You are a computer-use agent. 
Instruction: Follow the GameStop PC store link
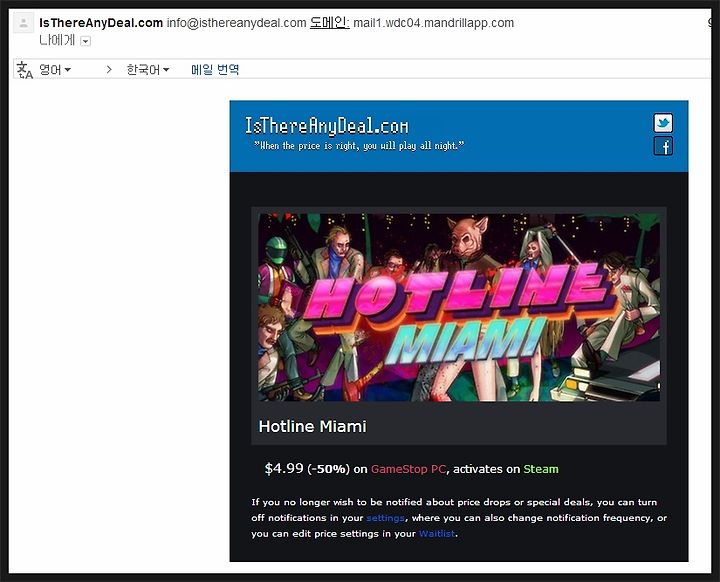pyautogui.click(x=408, y=469)
